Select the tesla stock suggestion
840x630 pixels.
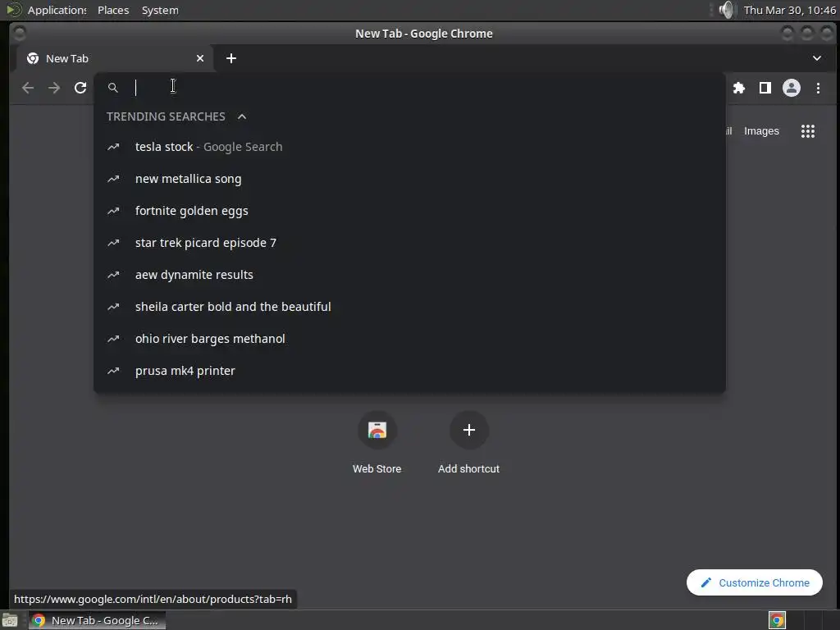[409, 147]
